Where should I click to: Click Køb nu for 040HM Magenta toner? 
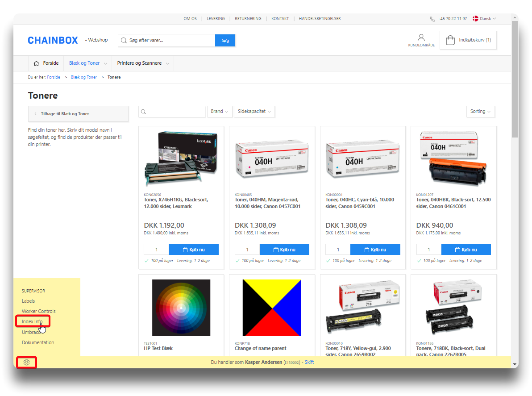click(284, 250)
